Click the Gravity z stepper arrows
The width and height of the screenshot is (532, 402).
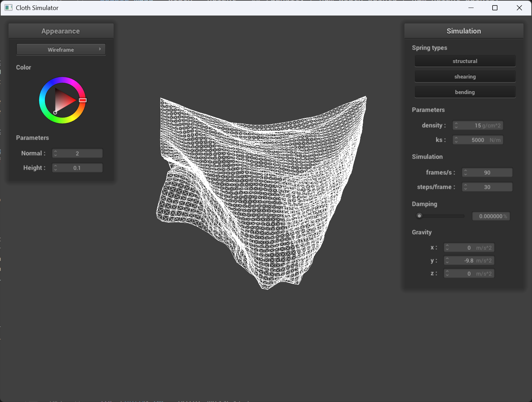[447, 274]
